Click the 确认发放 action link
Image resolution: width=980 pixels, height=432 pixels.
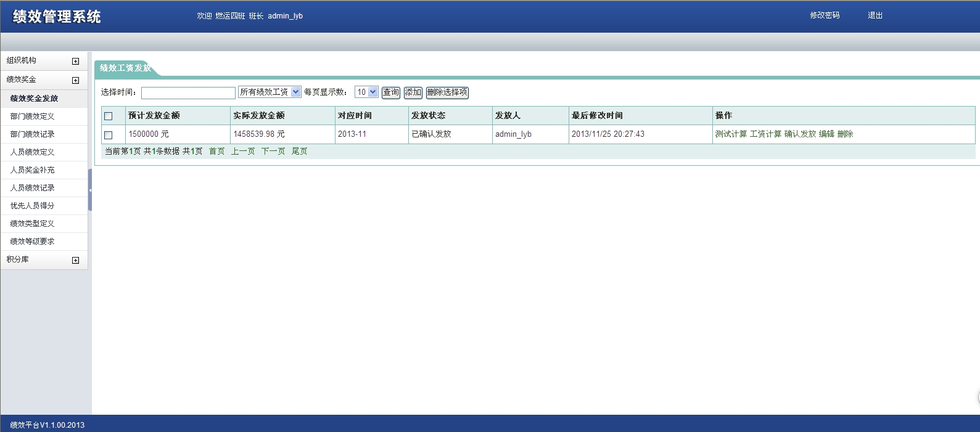point(800,134)
